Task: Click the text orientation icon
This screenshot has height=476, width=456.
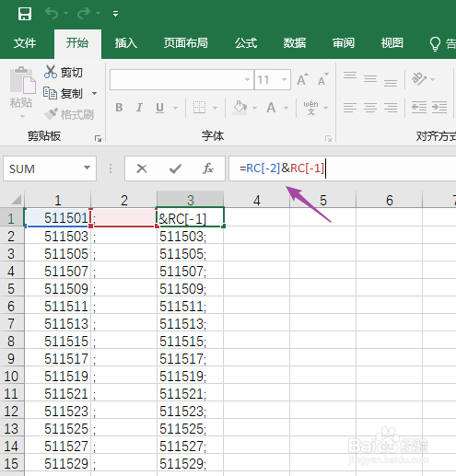Action: tap(419, 79)
